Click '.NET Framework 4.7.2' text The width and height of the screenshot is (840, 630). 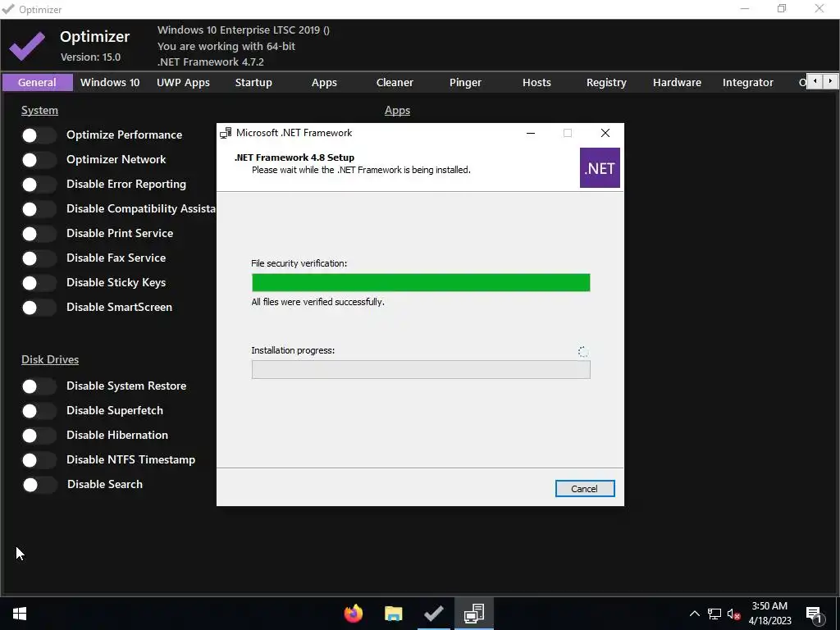(x=211, y=62)
